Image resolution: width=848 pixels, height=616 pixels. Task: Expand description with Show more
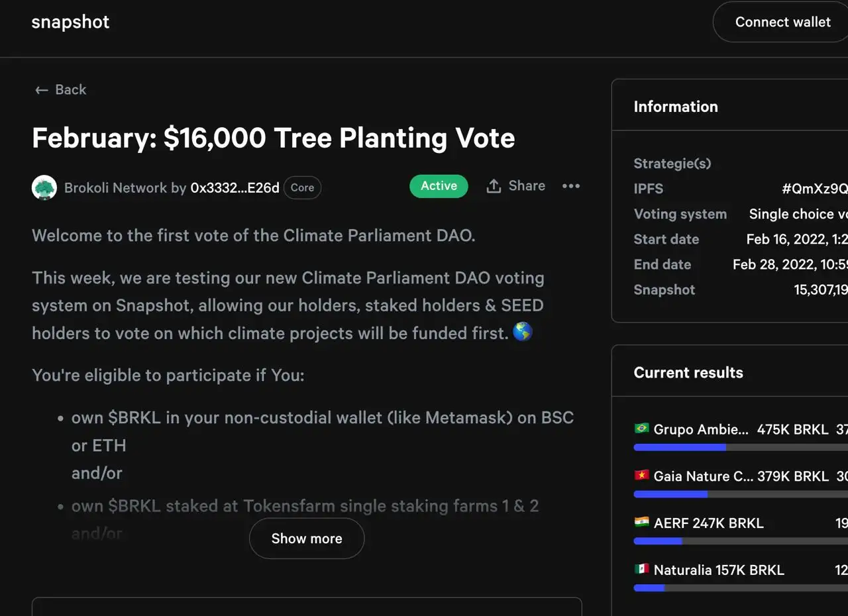pos(307,539)
